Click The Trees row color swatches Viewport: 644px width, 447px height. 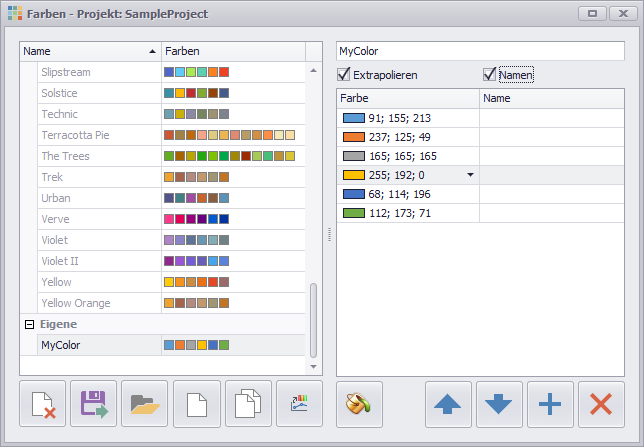coord(229,156)
